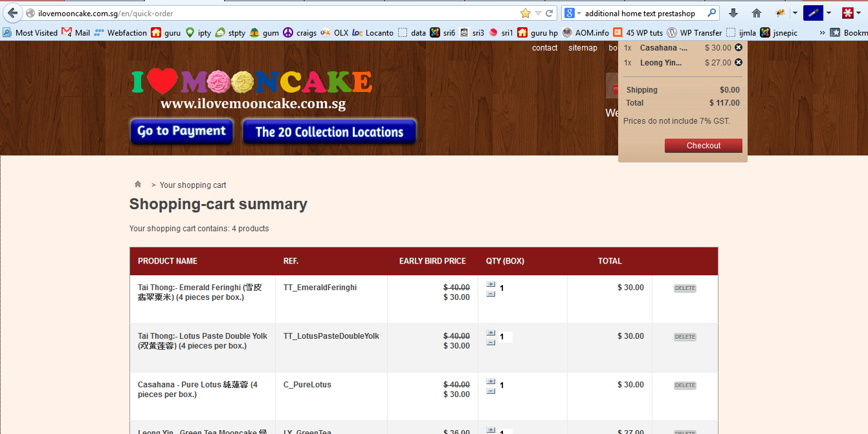Open the Downloads arrow icon
This screenshot has width=868, height=434.
click(733, 13)
